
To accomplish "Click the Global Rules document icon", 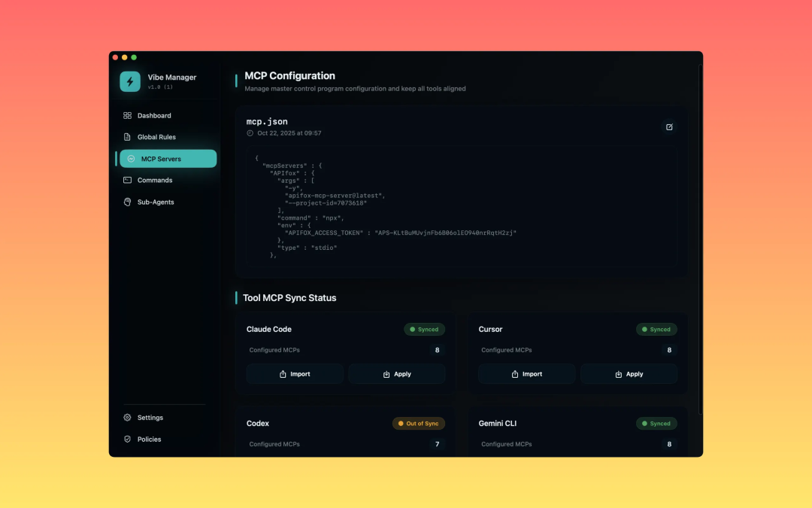I will click(x=127, y=137).
